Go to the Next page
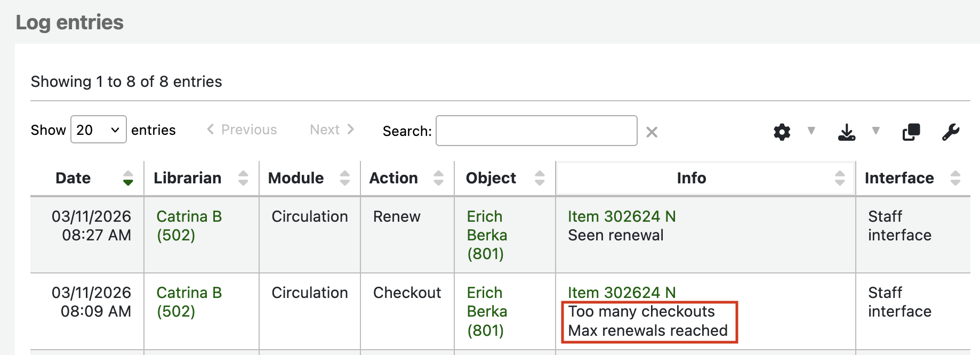980x355 pixels. coord(332,130)
